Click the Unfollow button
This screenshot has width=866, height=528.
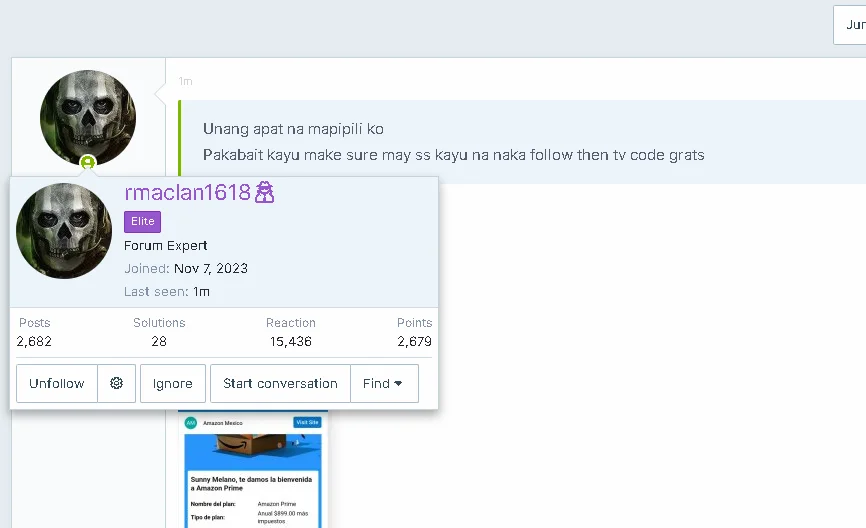tap(57, 383)
